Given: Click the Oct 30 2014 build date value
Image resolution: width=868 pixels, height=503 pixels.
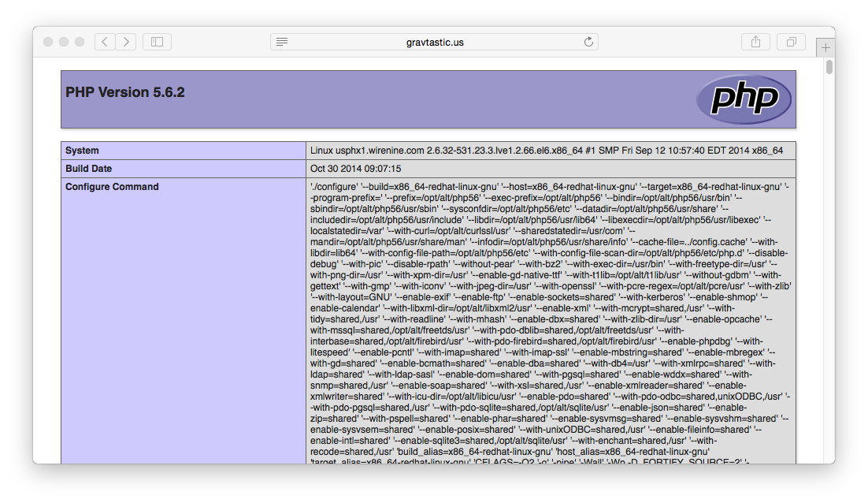Looking at the screenshot, I should tap(355, 169).
